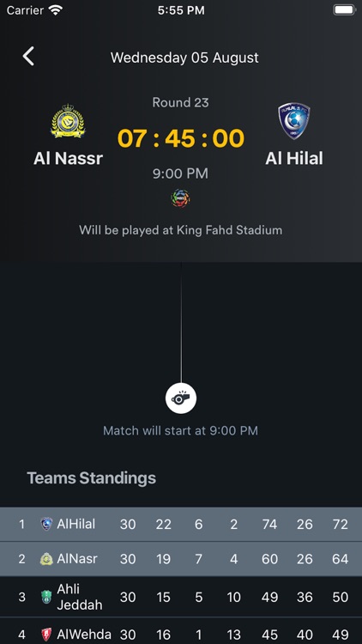Open the Al Hilal club crest
The image size is (362, 644).
point(294,121)
